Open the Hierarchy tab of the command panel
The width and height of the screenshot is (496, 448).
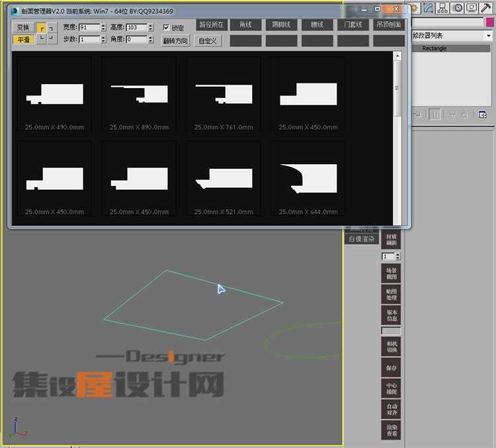(442, 8)
